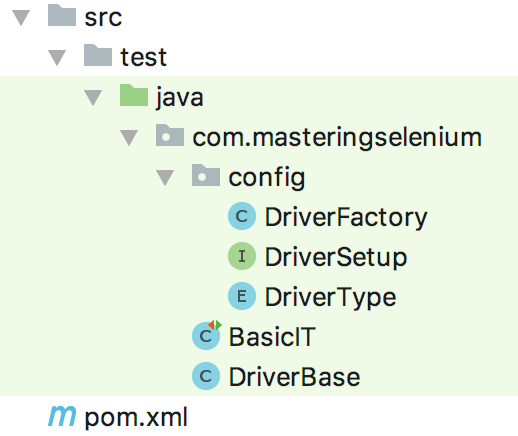The image size is (518, 436).
Task: Collapse the test folder arrow
Action: tap(57, 58)
